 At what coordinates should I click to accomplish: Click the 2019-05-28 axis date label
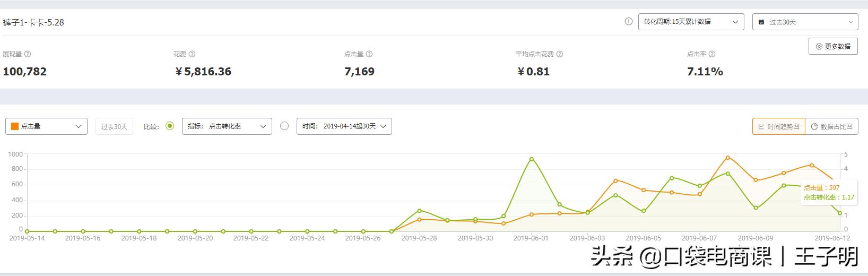[419, 238]
